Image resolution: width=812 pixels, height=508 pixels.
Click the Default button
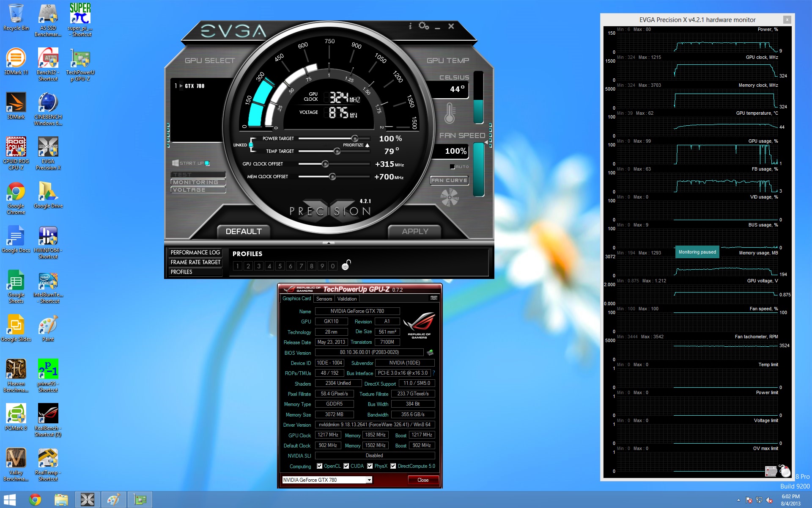click(x=244, y=232)
